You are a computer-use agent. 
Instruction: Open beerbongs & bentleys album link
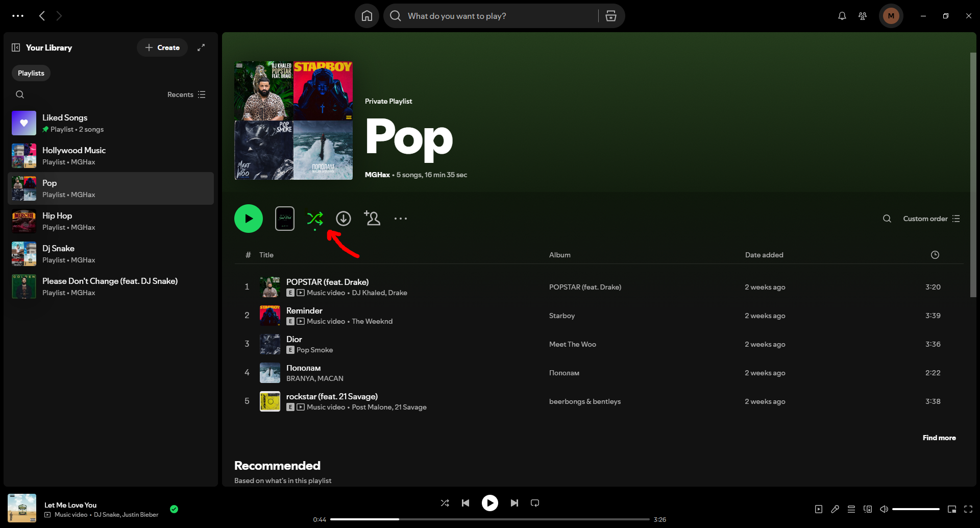(x=585, y=401)
